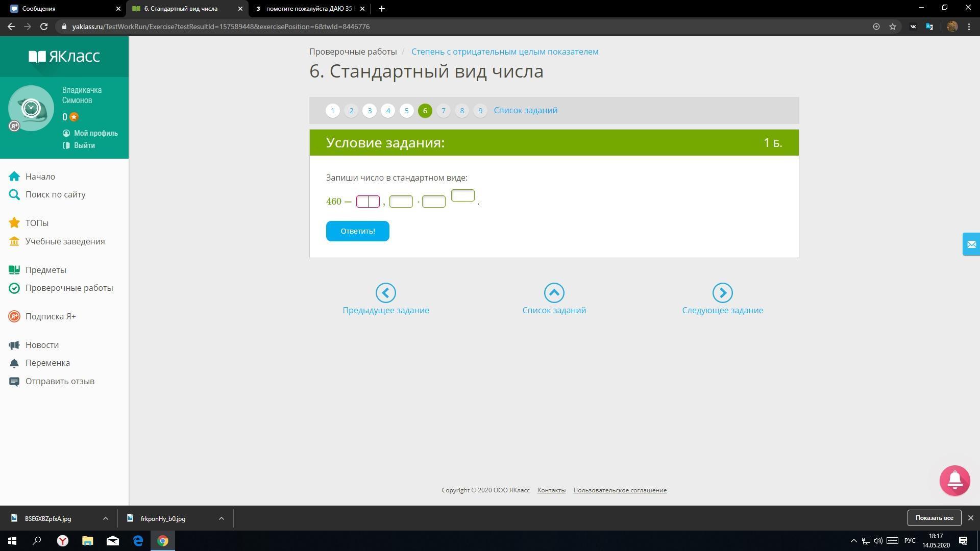This screenshot has height=551, width=980.
Task: Expand BSE6XBZpfxA.jpg download options chevron
Action: click(106, 518)
